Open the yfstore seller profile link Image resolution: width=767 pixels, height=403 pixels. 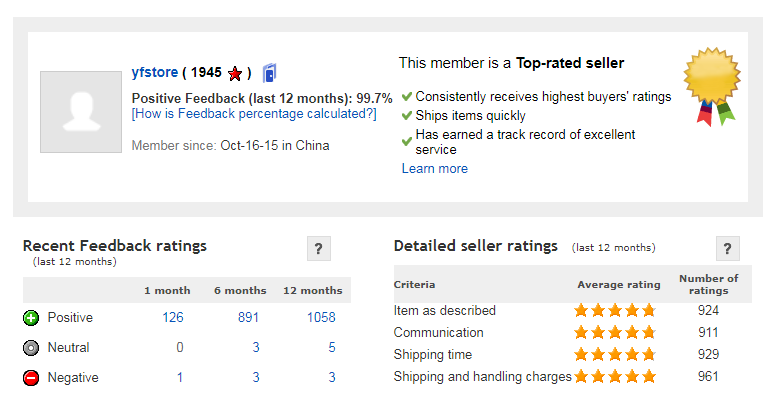point(155,72)
